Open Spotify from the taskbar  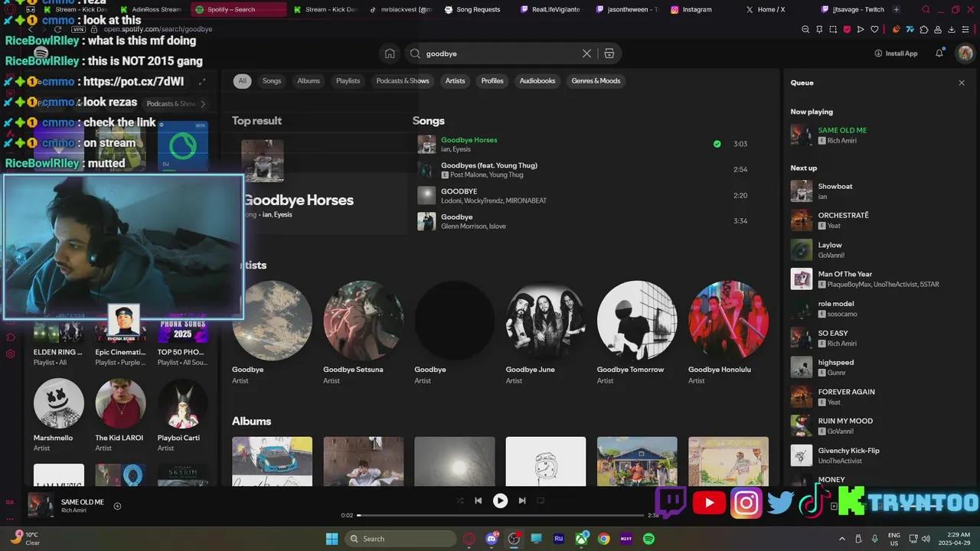[648, 539]
